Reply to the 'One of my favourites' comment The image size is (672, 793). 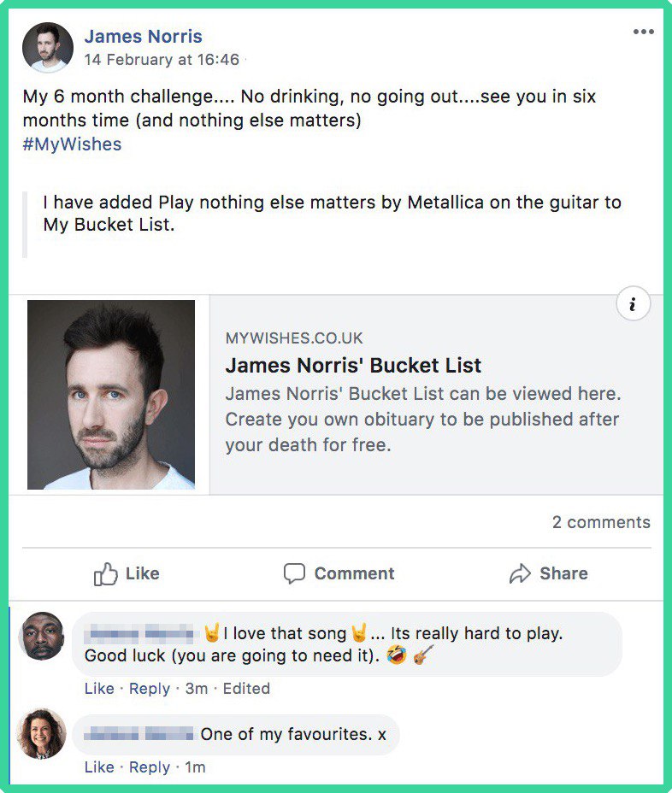click(x=150, y=767)
